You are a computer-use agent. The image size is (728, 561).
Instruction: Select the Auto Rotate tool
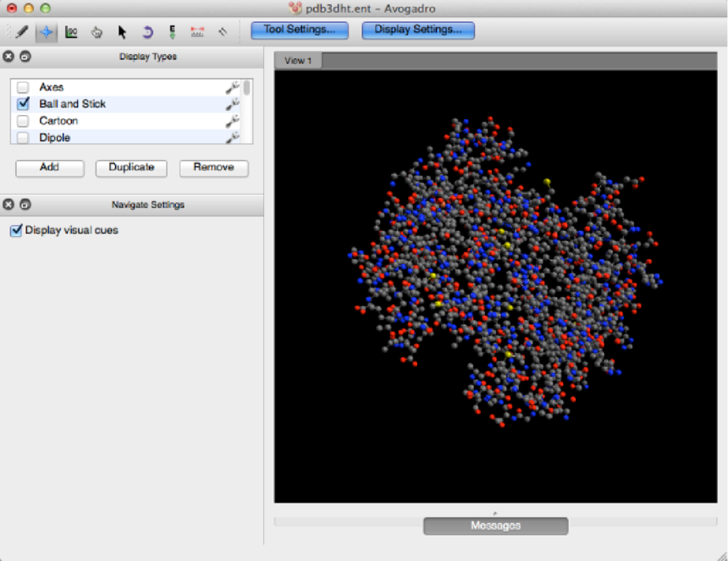click(146, 32)
